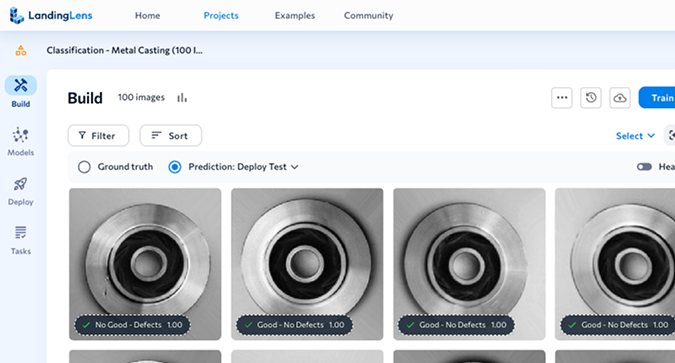Click the partially visible icon beside Select

point(670,136)
